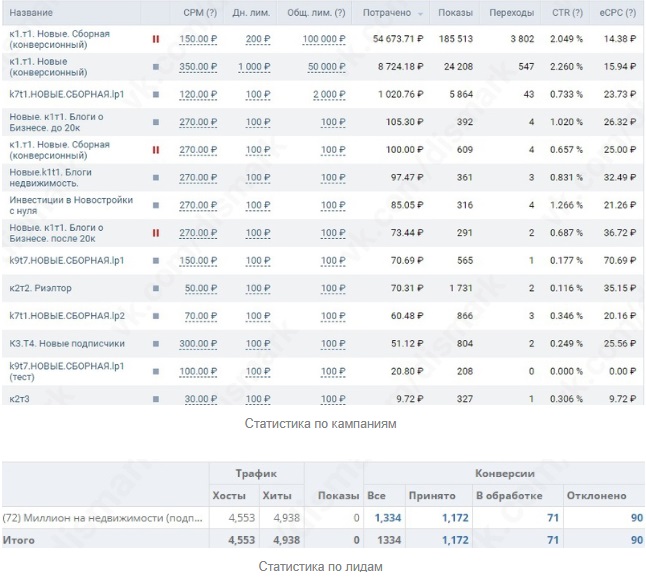This screenshot has width=646, height=579.
Task: Click status icon for К3.Т4. Новые подписчики
Action: click(x=156, y=344)
